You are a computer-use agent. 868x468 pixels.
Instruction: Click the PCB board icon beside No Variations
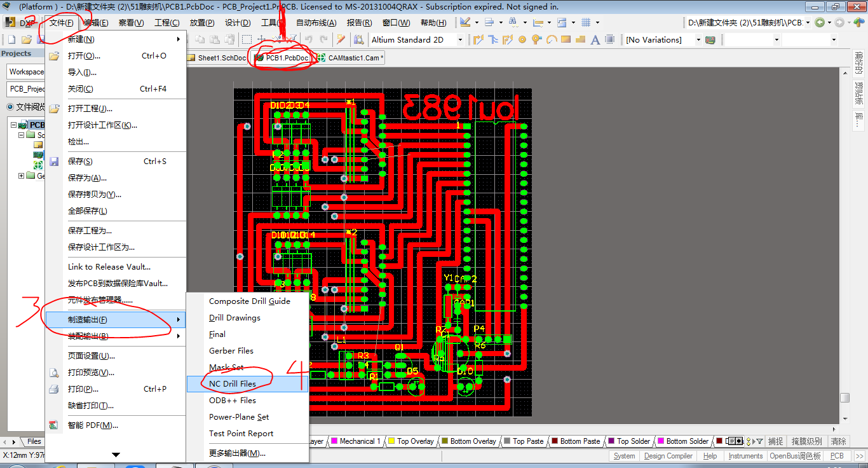click(x=710, y=39)
